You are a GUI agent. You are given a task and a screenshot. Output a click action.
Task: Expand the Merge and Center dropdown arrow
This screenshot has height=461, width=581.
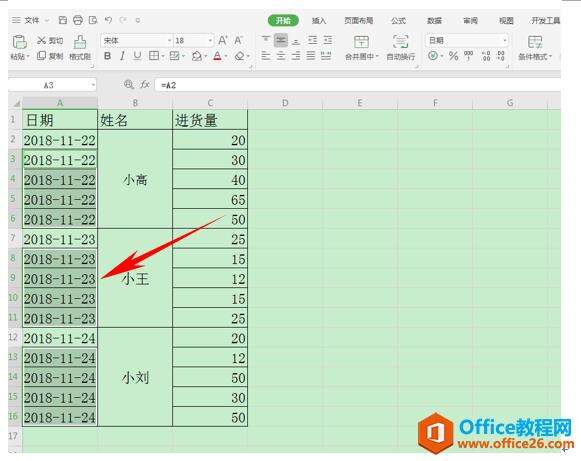click(x=377, y=57)
